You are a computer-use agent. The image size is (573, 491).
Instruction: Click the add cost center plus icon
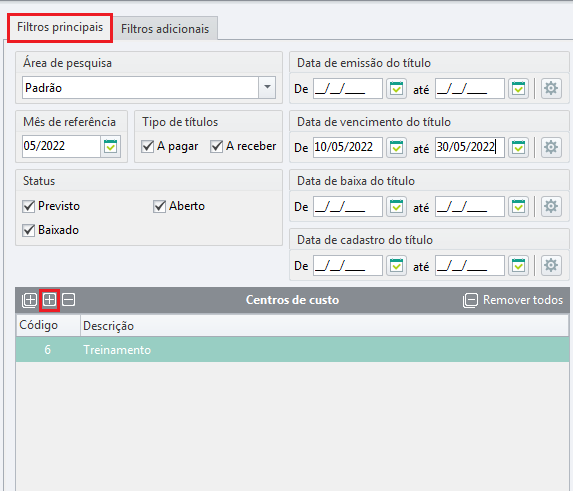(x=49, y=300)
